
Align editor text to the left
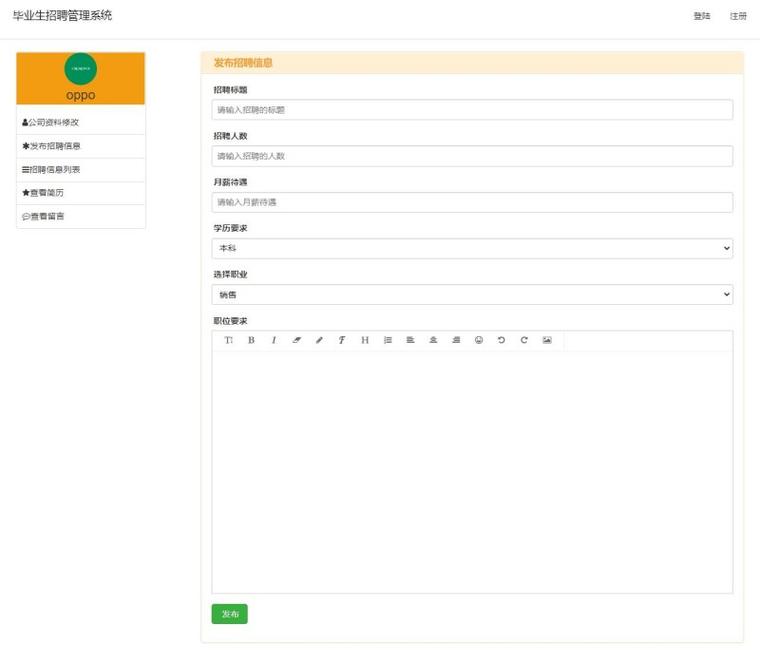click(411, 340)
